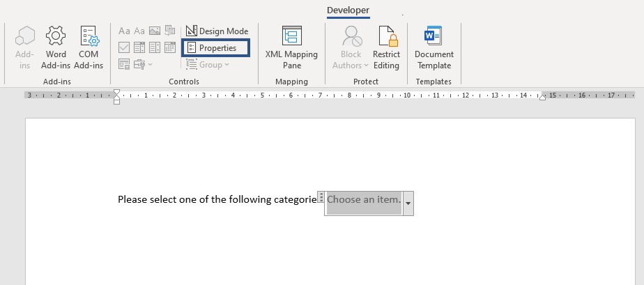Open COM Add-ins dialog
The width and height of the screenshot is (644, 285).
(x=89, y=47)
